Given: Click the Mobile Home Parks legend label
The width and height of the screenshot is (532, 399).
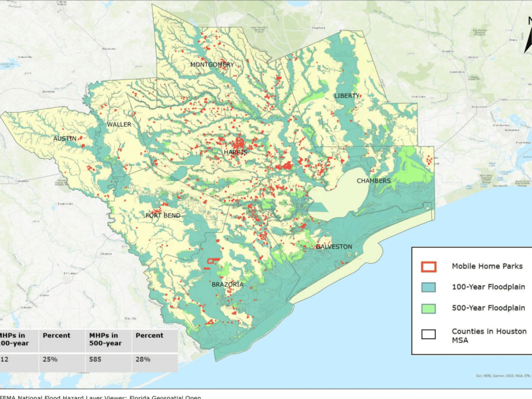Looking at the screenshot, I should click(x=487, y=267).
